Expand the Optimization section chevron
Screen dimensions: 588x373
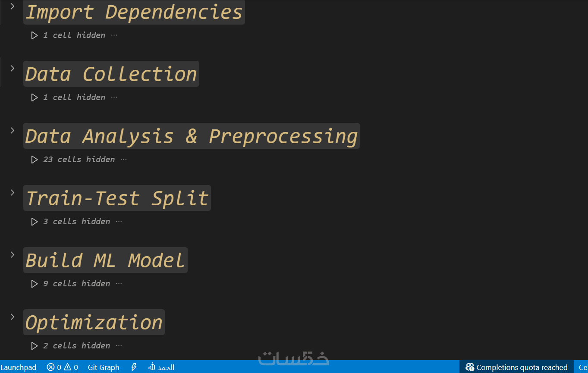13,317
